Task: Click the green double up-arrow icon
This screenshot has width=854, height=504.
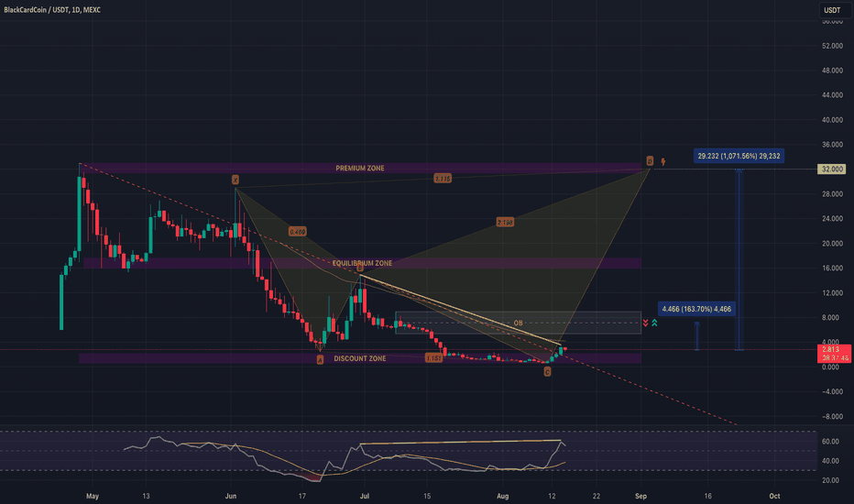Action: (654, 323)
